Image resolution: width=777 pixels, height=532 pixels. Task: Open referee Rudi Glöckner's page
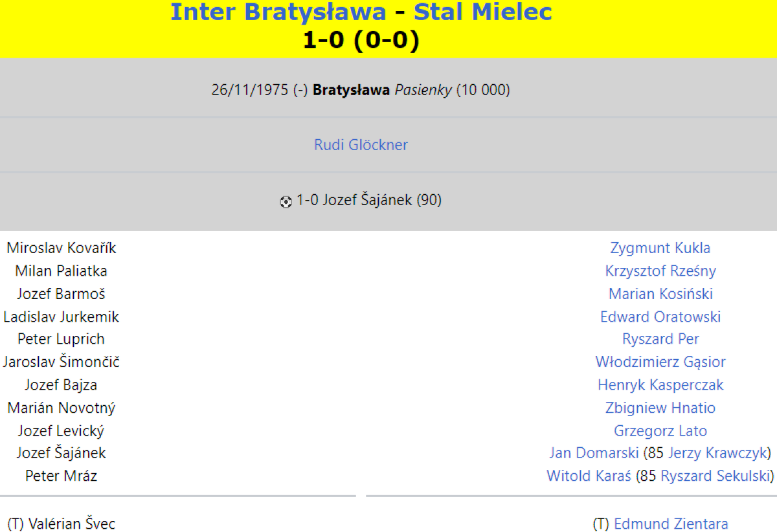coord(361,145)
